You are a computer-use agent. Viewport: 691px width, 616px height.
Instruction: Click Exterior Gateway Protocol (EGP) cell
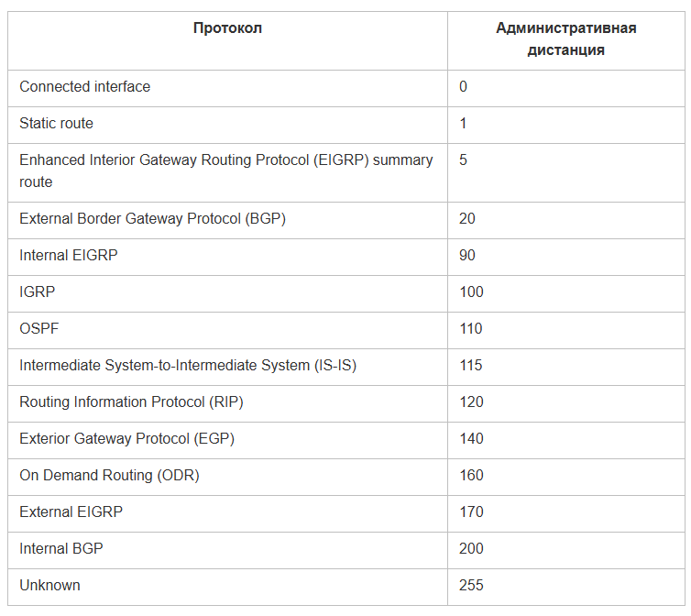point(126,439)
